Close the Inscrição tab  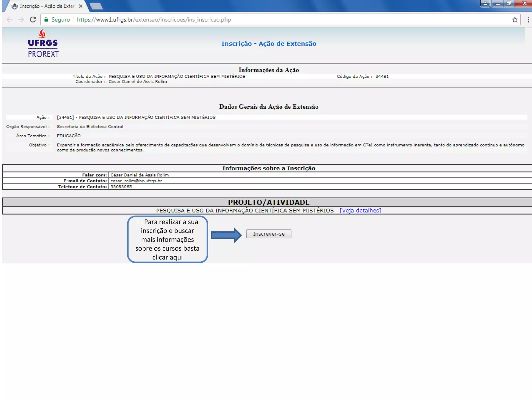point(81,6)
